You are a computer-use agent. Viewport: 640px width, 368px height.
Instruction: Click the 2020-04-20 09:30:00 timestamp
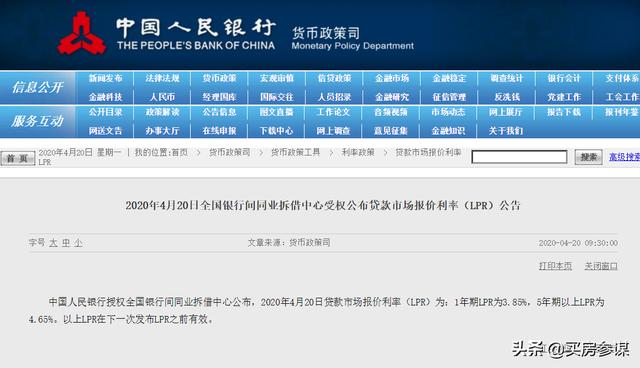pyautogui.click(x=578, y=243)
